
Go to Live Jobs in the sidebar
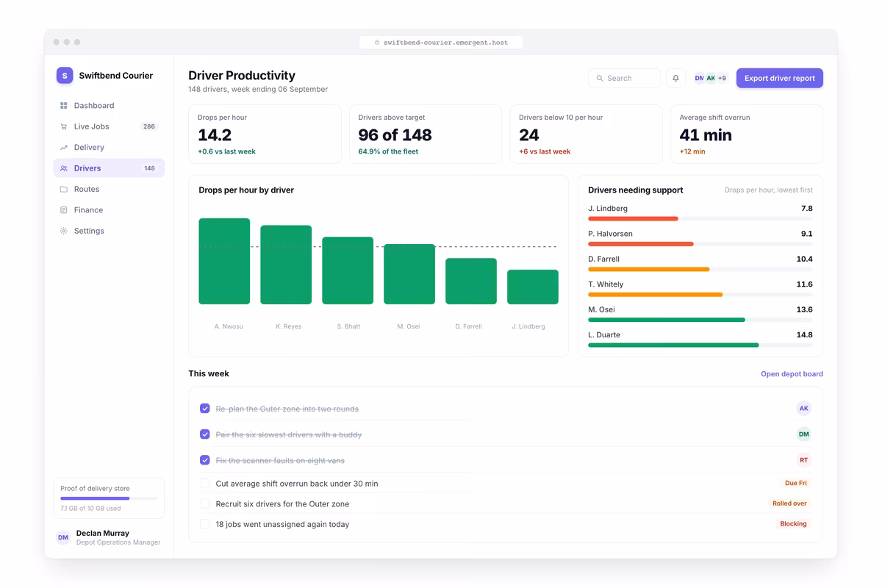[109, 126]
